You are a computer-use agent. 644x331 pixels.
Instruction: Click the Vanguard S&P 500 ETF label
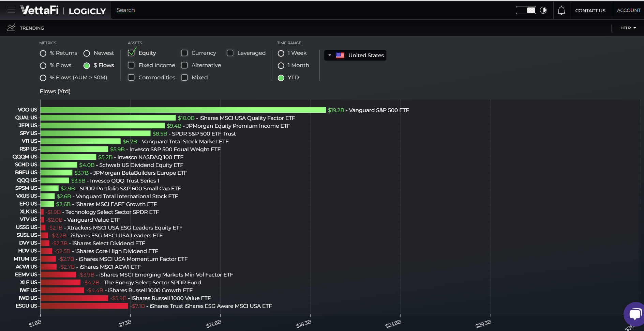[379, 110]
